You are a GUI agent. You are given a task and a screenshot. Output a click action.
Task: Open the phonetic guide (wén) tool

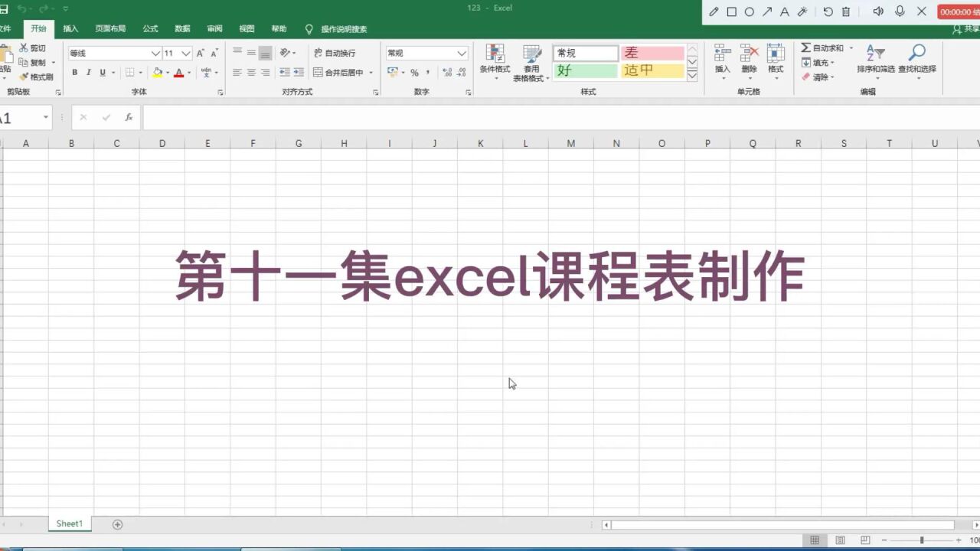[206, 72]
